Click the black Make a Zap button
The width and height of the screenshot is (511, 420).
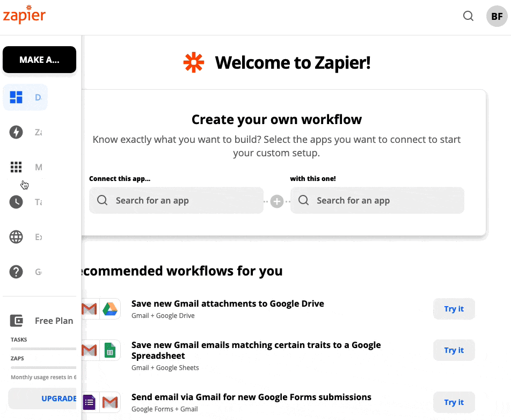[39, 60]
